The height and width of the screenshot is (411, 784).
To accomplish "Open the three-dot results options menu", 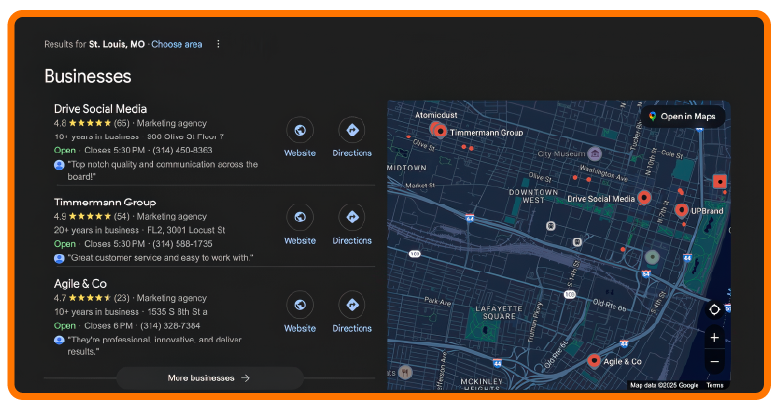I will click(x=218, y=44).
